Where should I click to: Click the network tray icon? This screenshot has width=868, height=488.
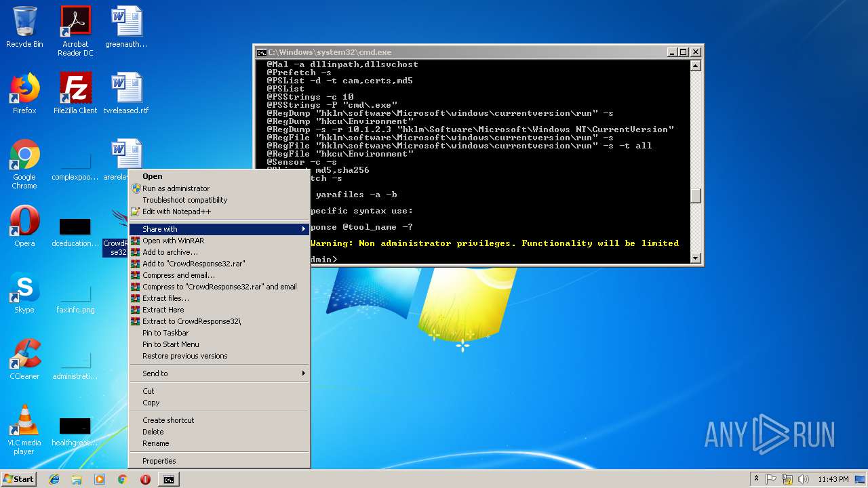(x=787, y=479)
